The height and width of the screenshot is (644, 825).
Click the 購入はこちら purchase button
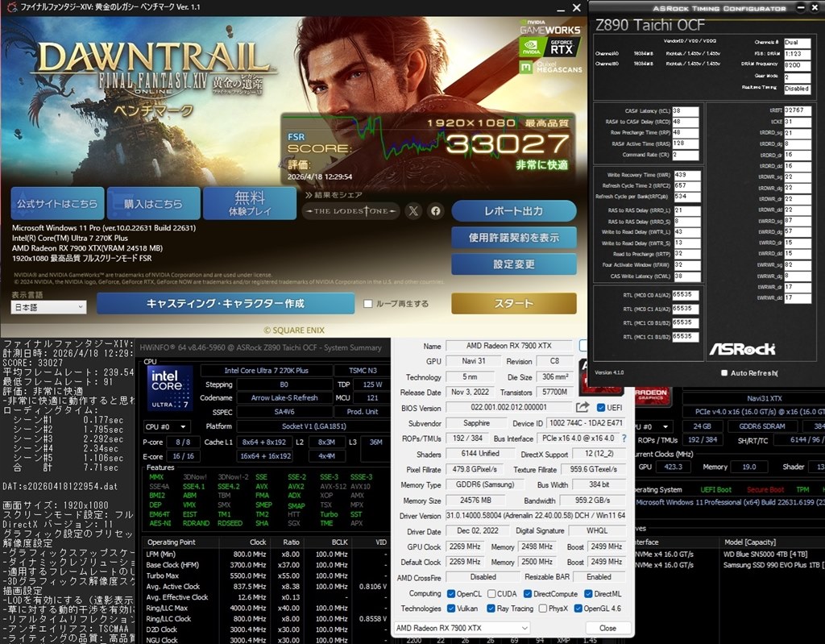point(153,203)
